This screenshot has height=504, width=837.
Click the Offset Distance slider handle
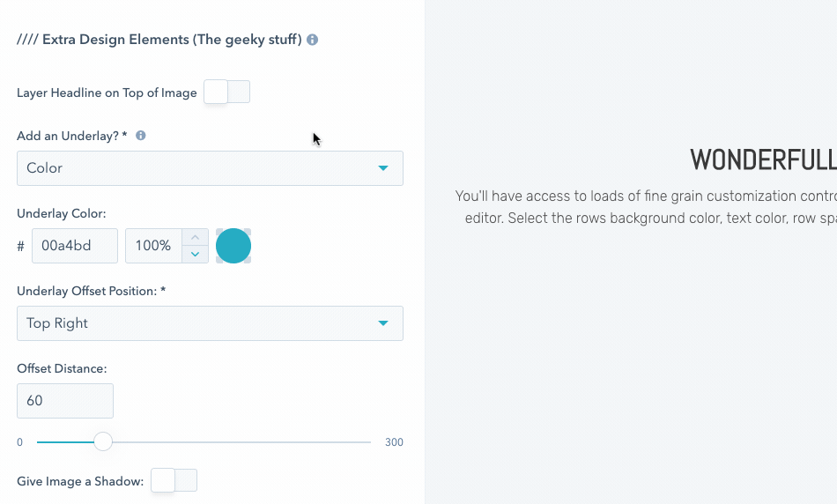click(103, 441)
